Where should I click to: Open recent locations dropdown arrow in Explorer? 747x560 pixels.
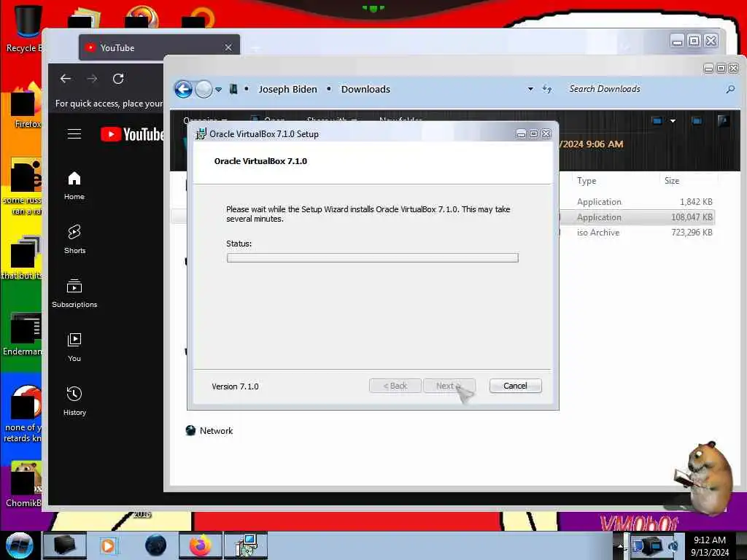[218, 89]
